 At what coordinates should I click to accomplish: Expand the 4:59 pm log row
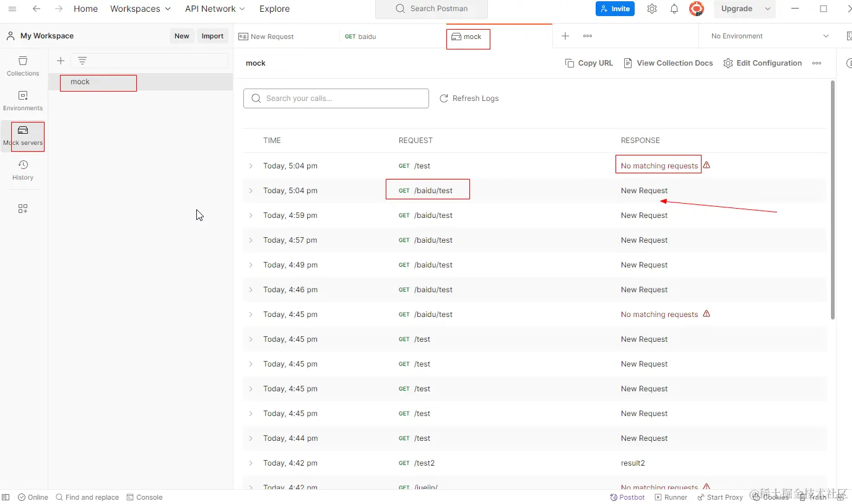[x=251, y=215]
